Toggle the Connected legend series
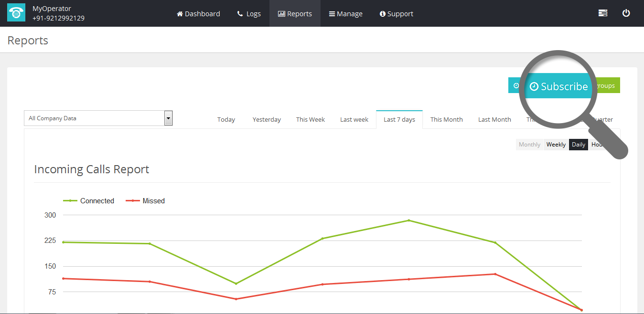The width and height of the screenshot is (644, 314). point(89,201)
